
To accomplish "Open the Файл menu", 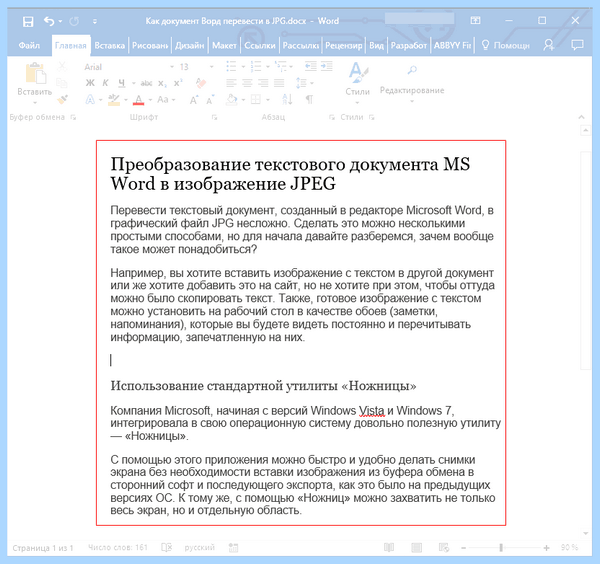I will (29, 46).
